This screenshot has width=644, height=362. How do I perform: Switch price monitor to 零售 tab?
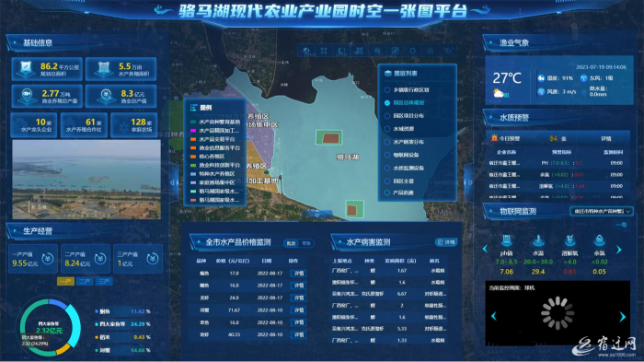pos(306,243)
